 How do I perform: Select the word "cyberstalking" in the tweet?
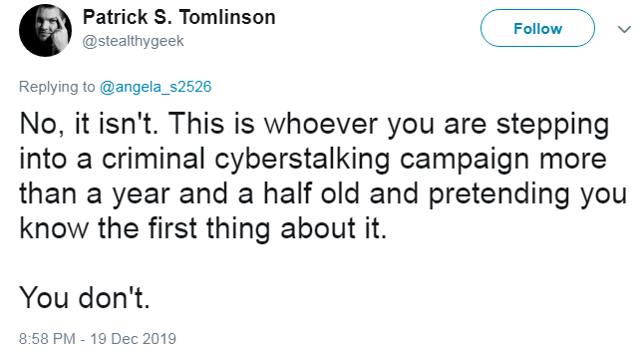(302, 159)
